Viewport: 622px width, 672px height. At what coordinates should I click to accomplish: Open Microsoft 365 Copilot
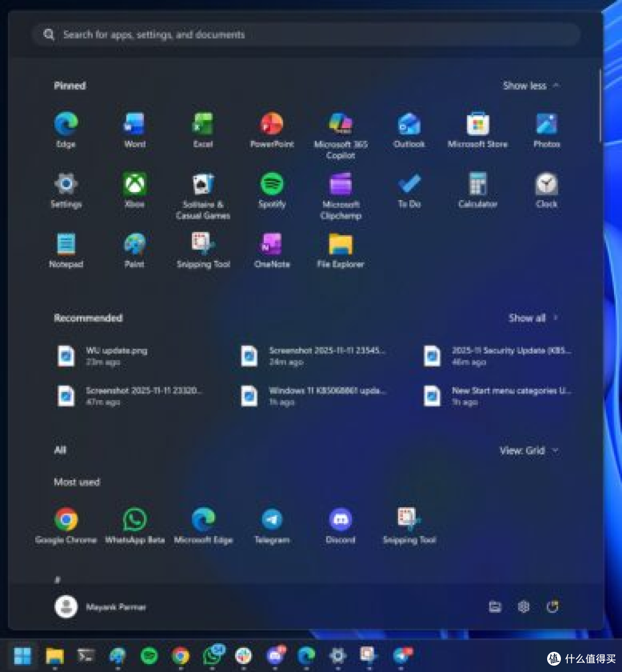click(340, 135)
